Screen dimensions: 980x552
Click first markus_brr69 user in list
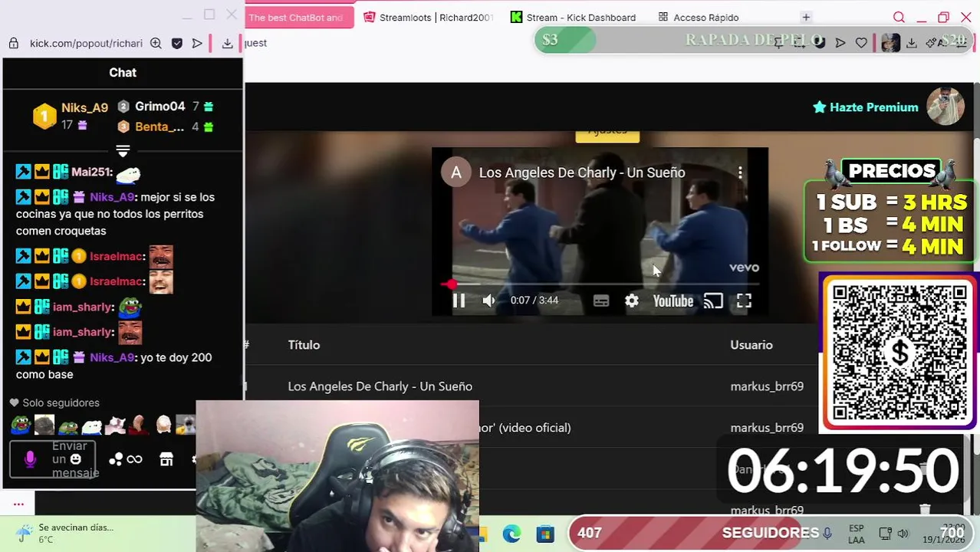767,386
